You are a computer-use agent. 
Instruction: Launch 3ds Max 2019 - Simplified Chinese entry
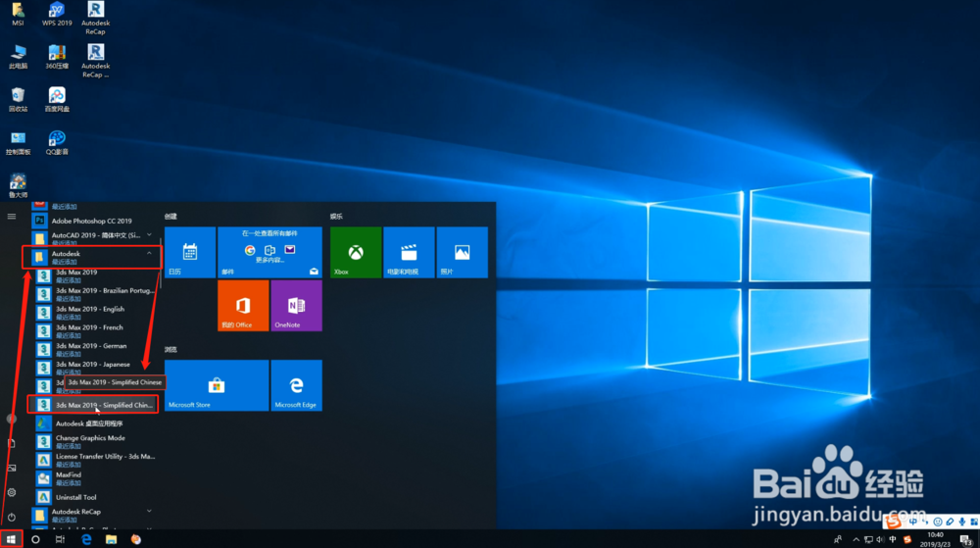click(92, 405)
